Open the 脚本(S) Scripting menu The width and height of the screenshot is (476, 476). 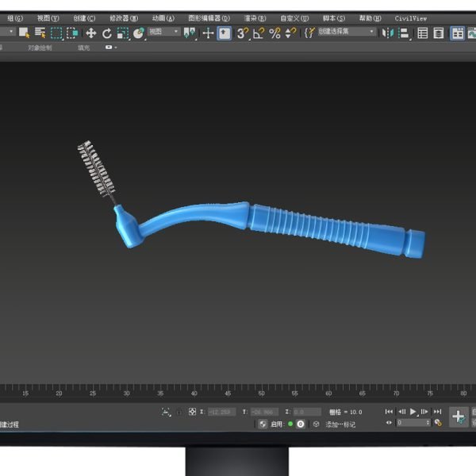[334, 18]
